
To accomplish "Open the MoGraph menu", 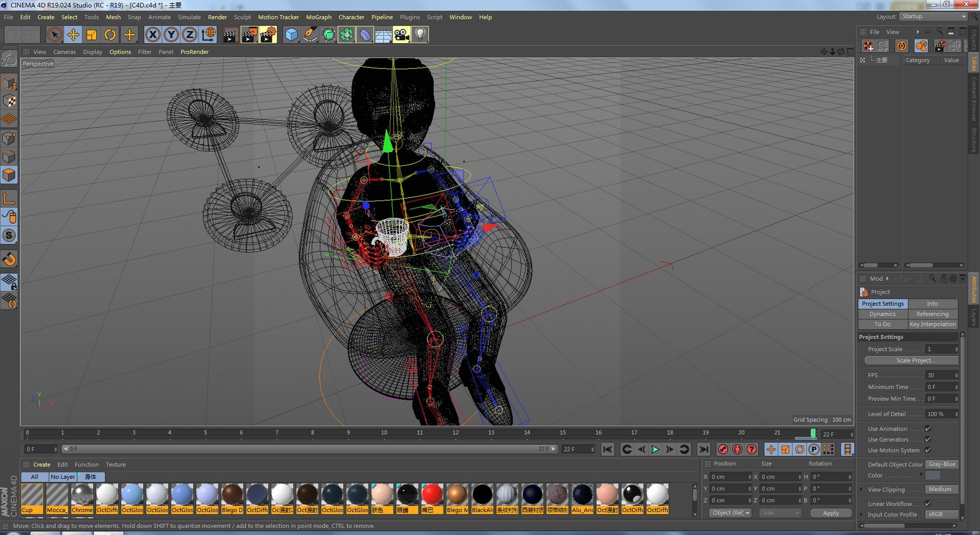I will click(x=318, y=17).
